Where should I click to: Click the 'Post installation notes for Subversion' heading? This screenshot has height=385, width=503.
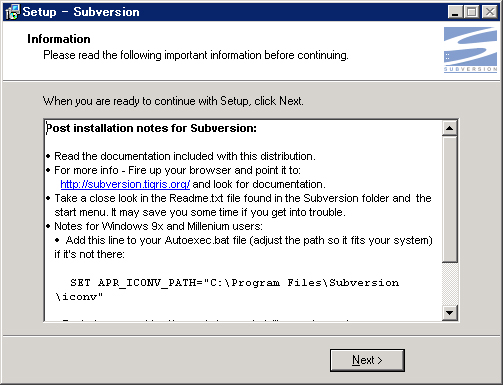point(151,128)
